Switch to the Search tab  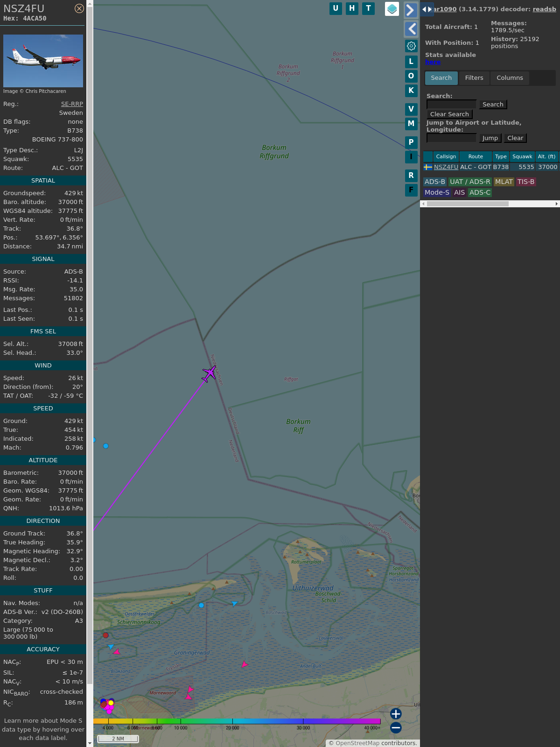(x=441, y=78)
